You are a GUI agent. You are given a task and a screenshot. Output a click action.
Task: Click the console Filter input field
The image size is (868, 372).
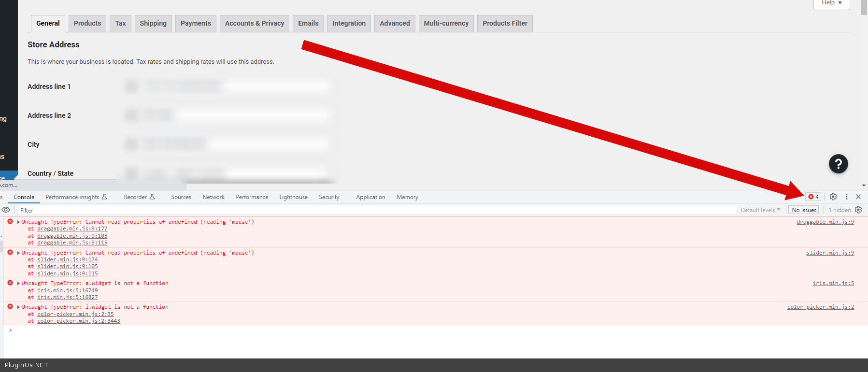point(377,210)
